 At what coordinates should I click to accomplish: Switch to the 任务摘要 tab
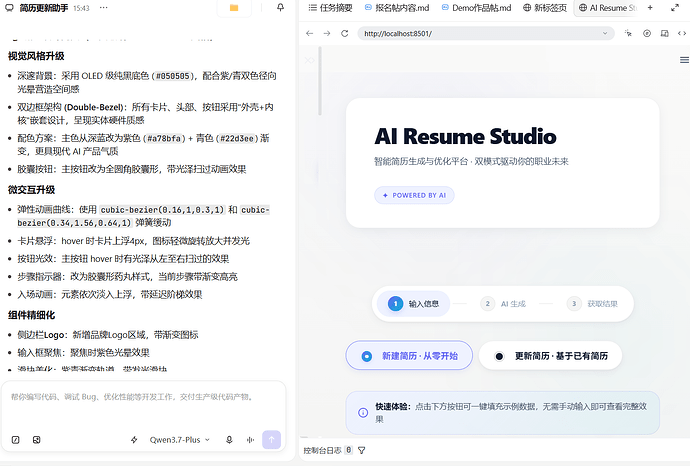click(330, 8)
